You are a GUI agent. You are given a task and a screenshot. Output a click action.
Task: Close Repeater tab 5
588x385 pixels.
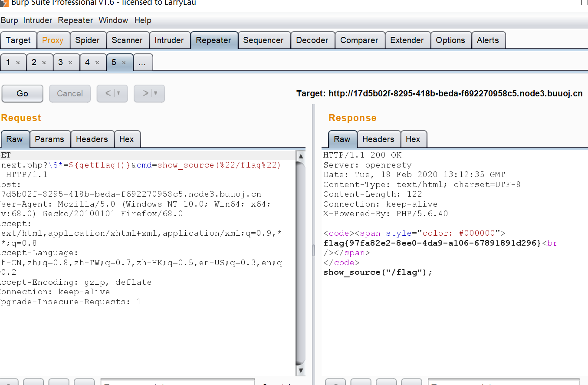point(124,63)
